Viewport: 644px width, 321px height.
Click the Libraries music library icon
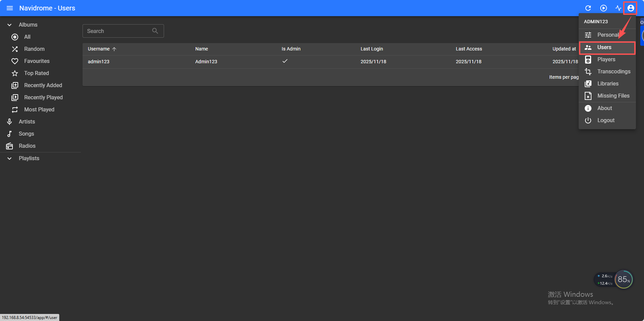588,84
